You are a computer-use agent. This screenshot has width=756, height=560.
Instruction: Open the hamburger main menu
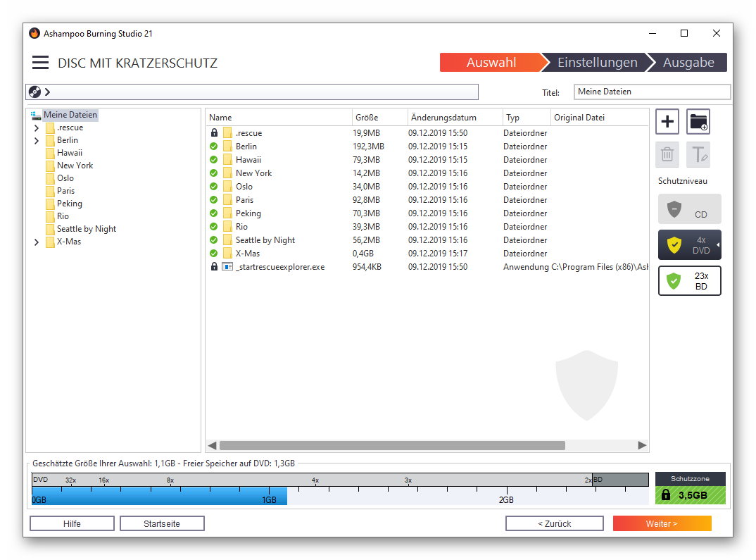click(x=41, y=63)
